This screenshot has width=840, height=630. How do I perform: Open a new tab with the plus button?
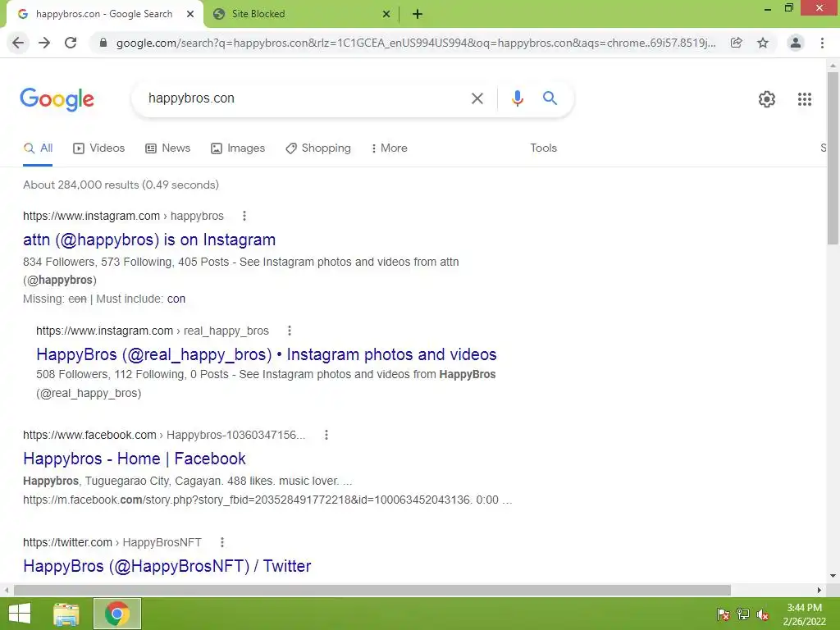pos(418,14)
